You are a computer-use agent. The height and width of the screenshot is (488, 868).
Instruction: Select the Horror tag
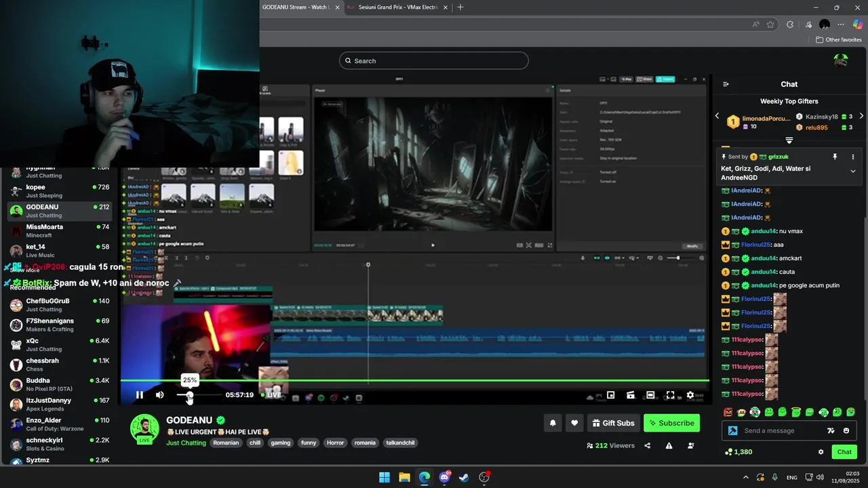(x=335, y=443)
